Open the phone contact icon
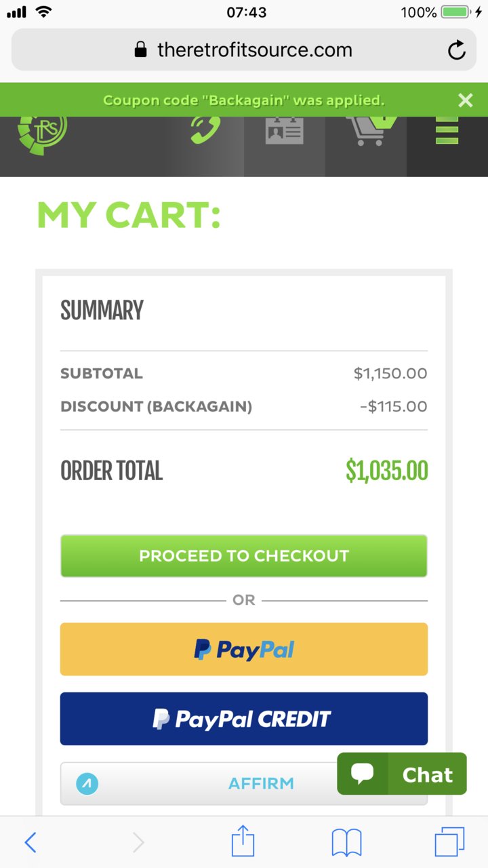This screenshot has height=868, width=488. (x=205, y=130)
